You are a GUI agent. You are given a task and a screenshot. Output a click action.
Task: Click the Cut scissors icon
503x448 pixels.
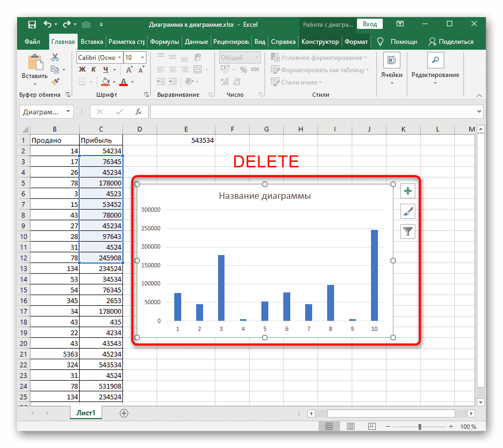click(x=55, y=57)
